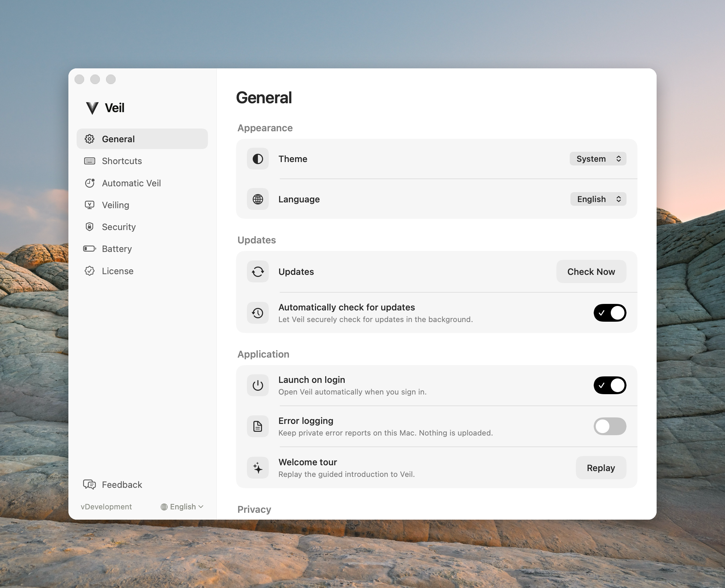Click the Battery sidebar label
The width and height of the screenshot is (725, 588).
coord(117,249)
